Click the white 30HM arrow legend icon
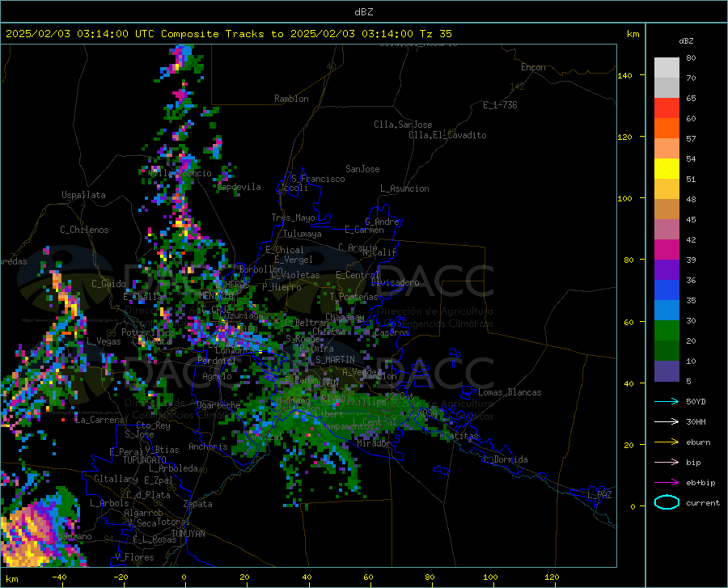This screenshot has height=588, width=728. 667,422
